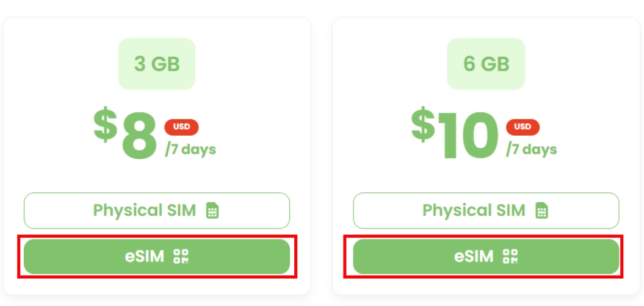The height and width of the screenshot is (306, 644).
Task: Click the QR code icon in the 3 GB plan
Action: [181, 257]
